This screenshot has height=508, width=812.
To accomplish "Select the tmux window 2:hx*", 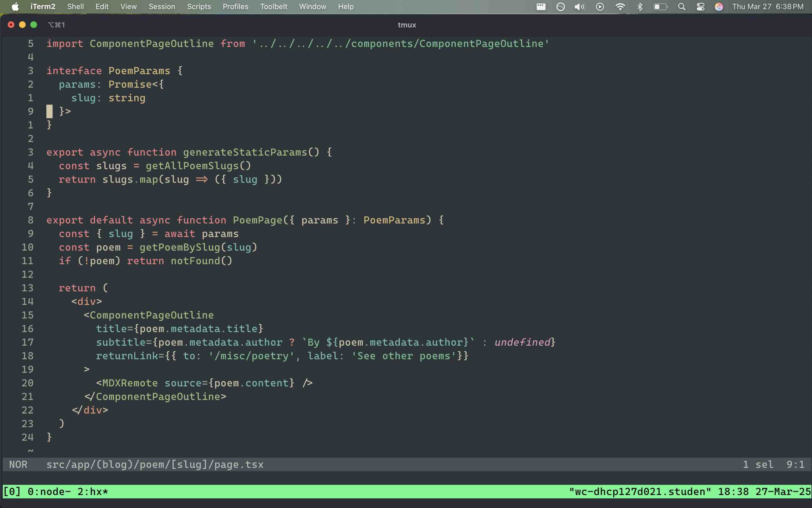I will coord(93,492).
